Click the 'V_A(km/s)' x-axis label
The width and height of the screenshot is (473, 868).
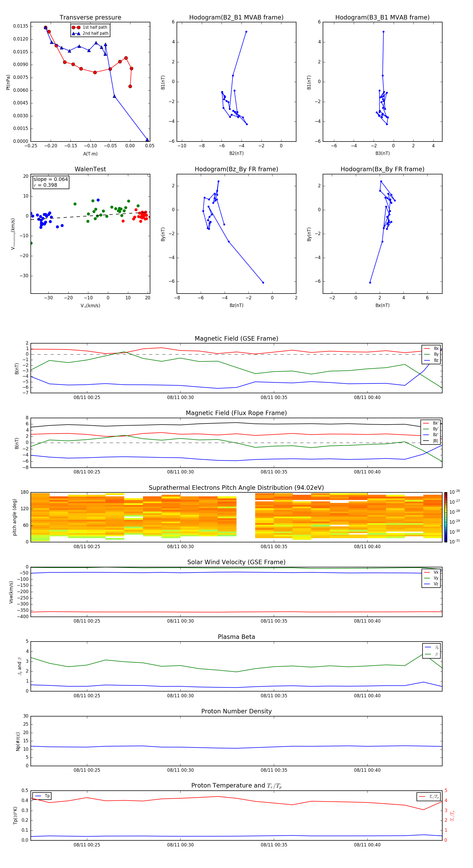90,306
